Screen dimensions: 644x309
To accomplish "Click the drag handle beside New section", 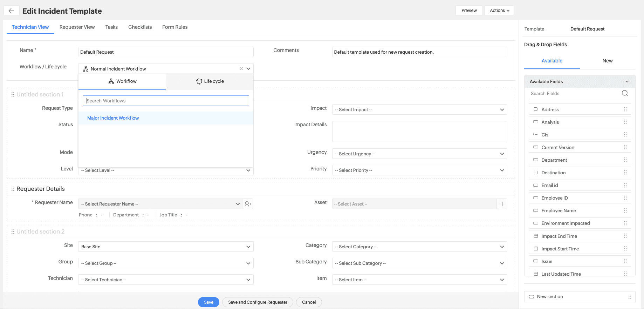I will click(630, 297).
